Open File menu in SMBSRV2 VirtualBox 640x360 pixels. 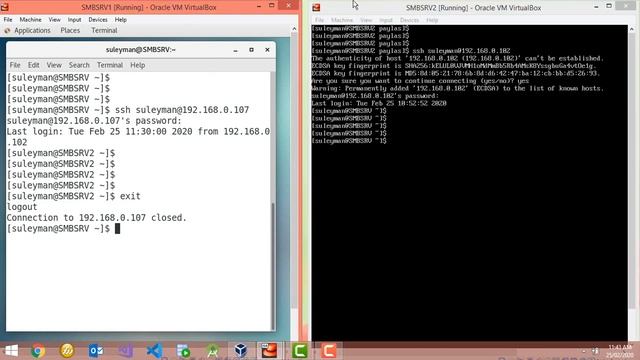[319, 20]
